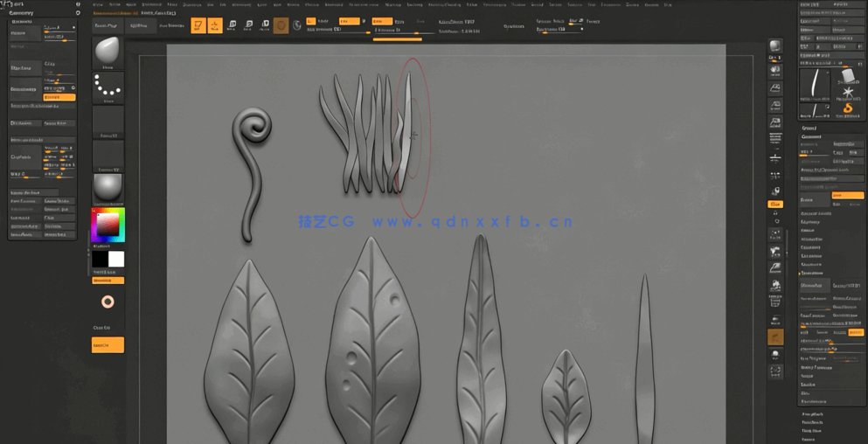Select the Draw mode icon
This screenshot has width=868, height=444.
[x=215, y=25]
